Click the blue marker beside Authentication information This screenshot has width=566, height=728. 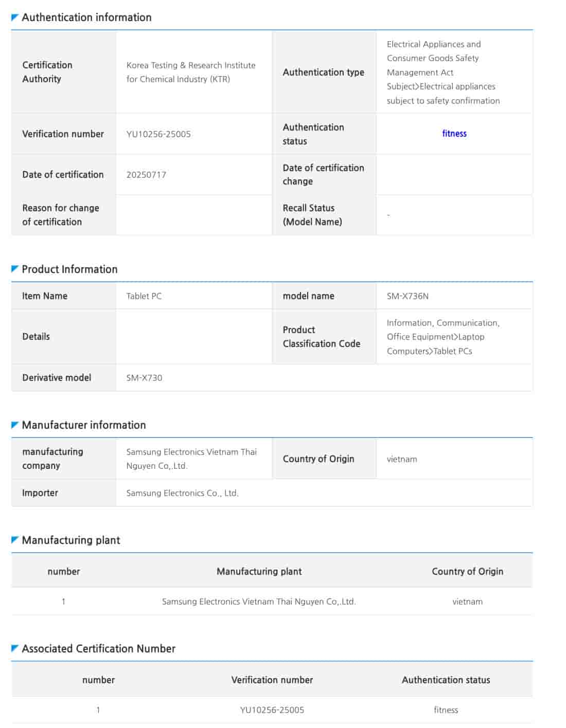click(x=15, y=17)
